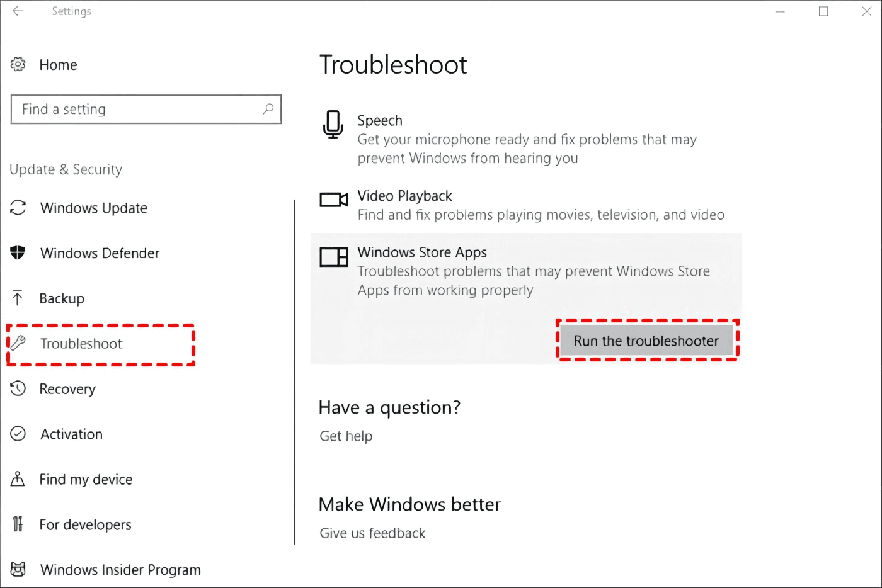Viewport: 882px width, 588px height.
Task: Click the Speech microphone icon
Action: 333,124
